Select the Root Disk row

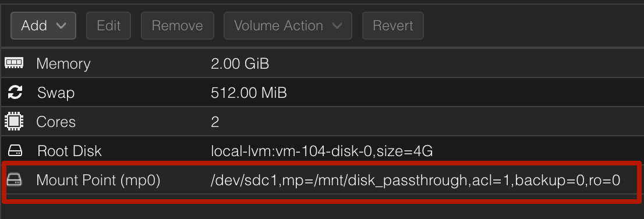[322, 151]
